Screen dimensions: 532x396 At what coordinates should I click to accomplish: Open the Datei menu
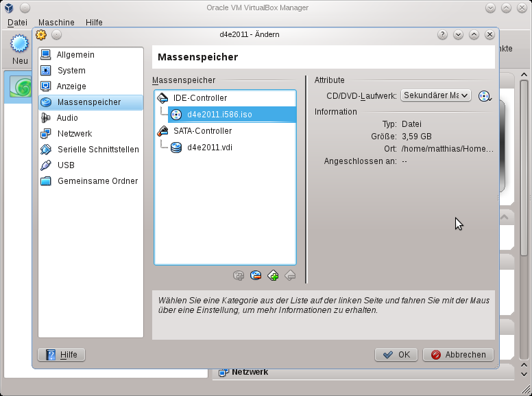tap(17, 23)
